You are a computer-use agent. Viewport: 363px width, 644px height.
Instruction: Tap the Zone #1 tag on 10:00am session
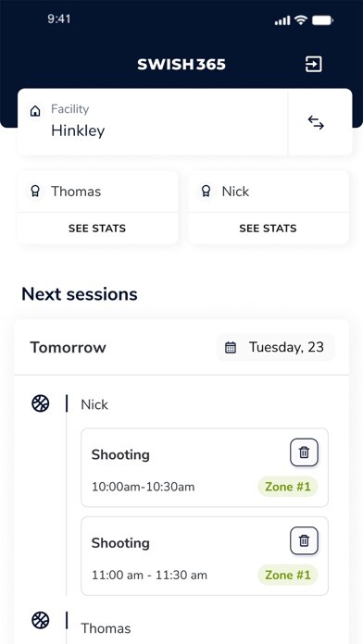pyautogui.click(x=288, y=487)
